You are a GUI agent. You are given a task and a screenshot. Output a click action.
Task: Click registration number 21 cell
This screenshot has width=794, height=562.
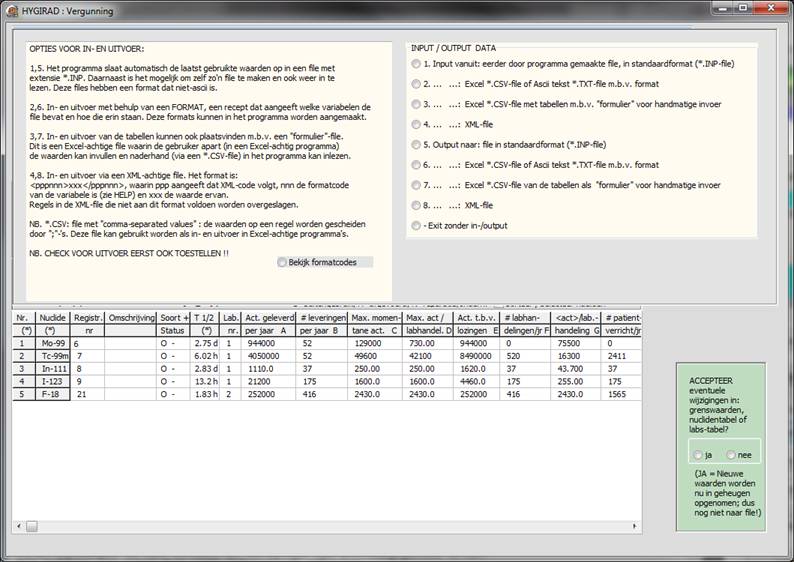pyautogui.click(x=87, y=394)
